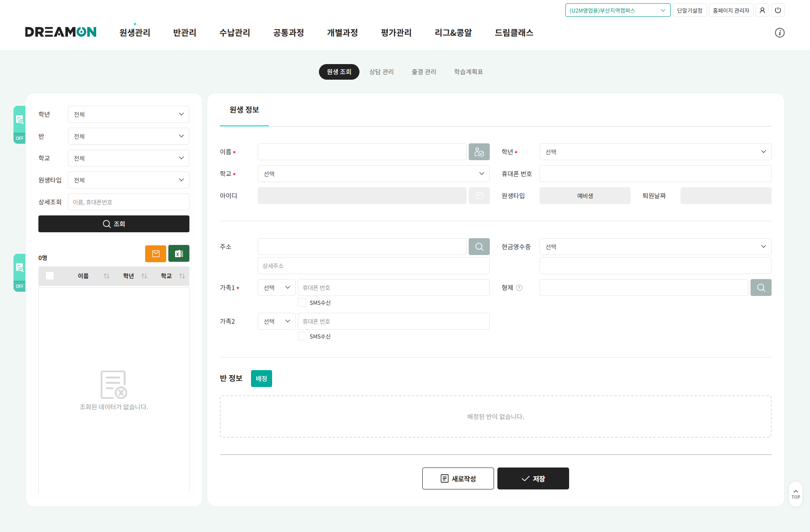810x532 pixels.
Task: Focus the 상세주소 detail address field
Action: tap(374, 266)
